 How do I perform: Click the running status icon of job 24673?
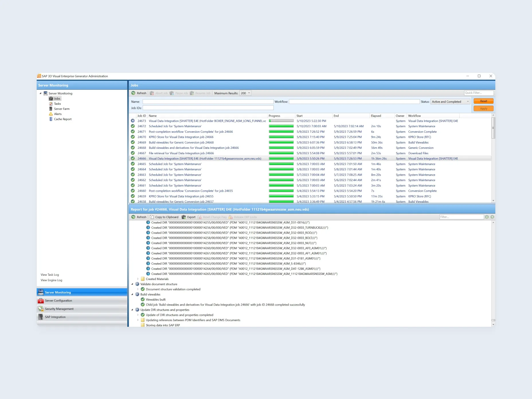[x=133, y=121]
